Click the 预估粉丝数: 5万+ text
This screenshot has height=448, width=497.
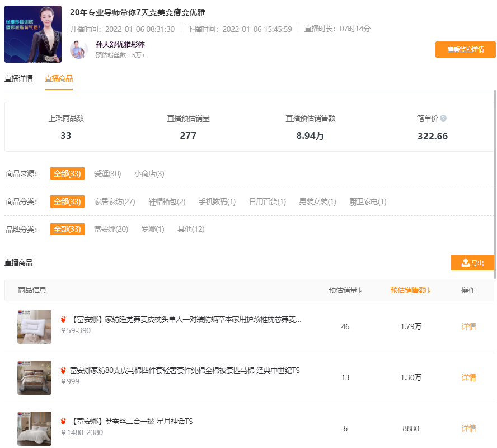pos(120,55)
